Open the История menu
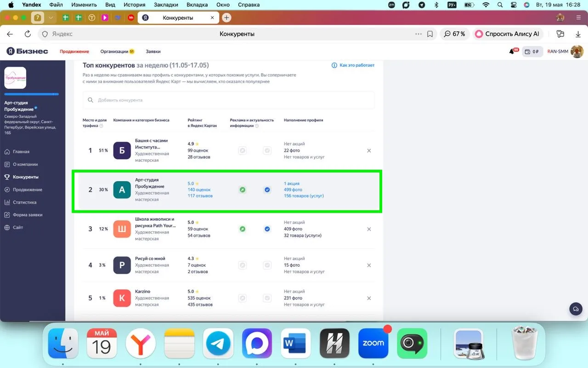This screenshot has height=368, width=588. (134, 5)
